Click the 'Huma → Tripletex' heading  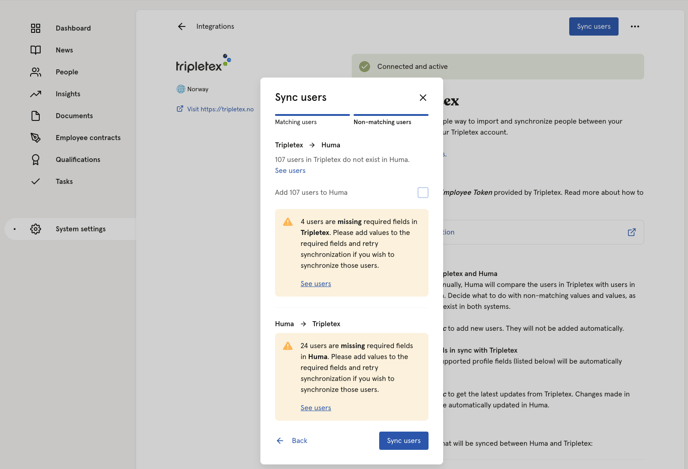coord(308,324)
